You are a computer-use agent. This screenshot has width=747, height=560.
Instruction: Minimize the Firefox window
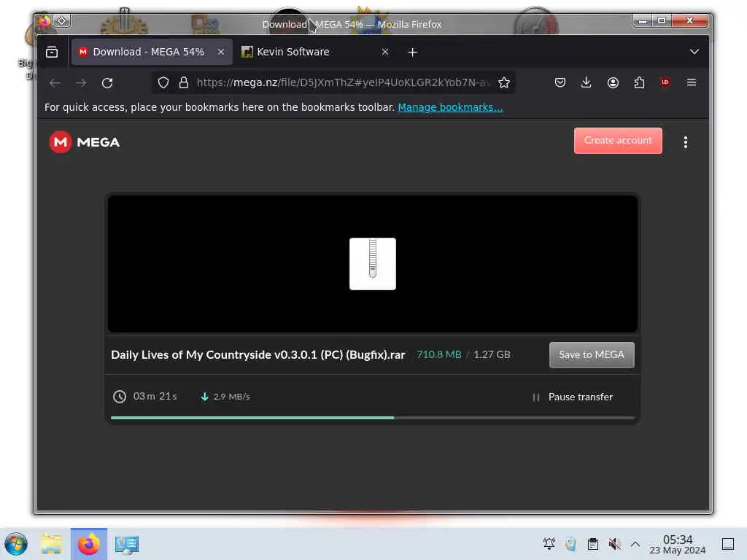(643, 20)
